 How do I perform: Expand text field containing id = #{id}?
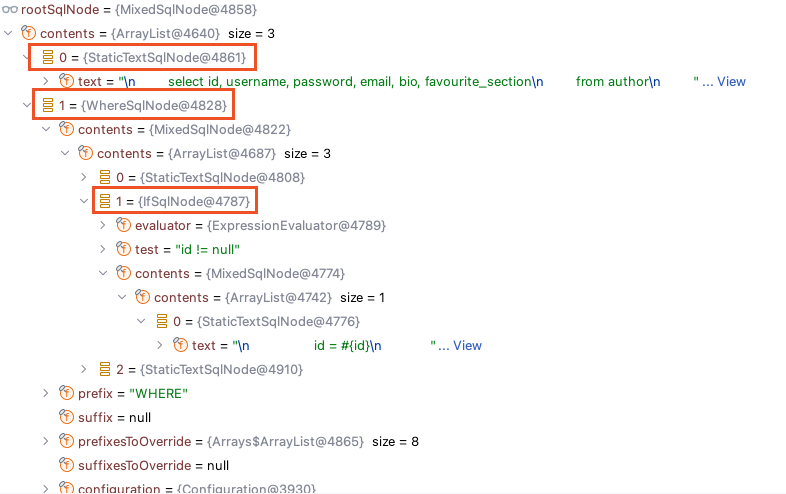point(160,346)
